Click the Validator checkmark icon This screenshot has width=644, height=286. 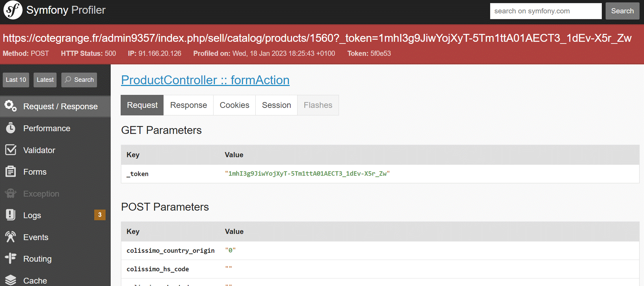11,150
